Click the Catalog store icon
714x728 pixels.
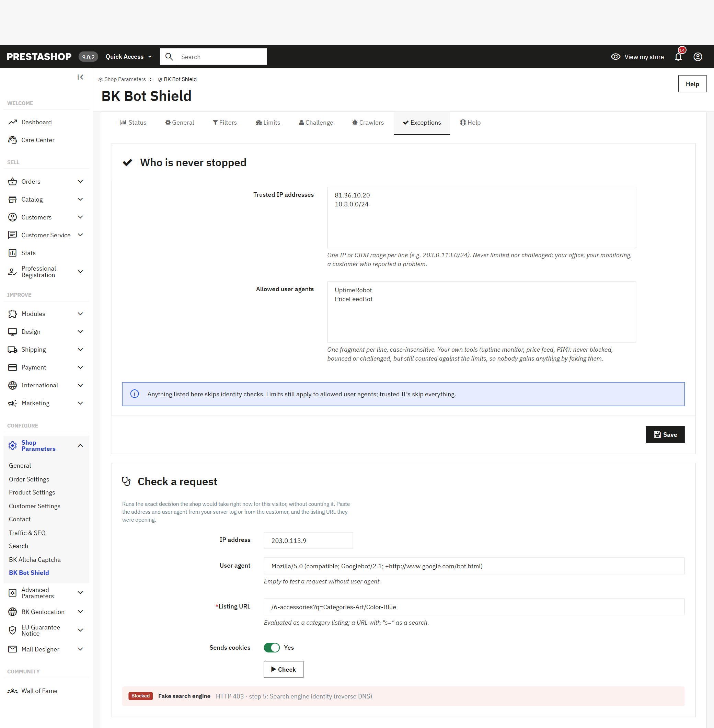point(12,200)
